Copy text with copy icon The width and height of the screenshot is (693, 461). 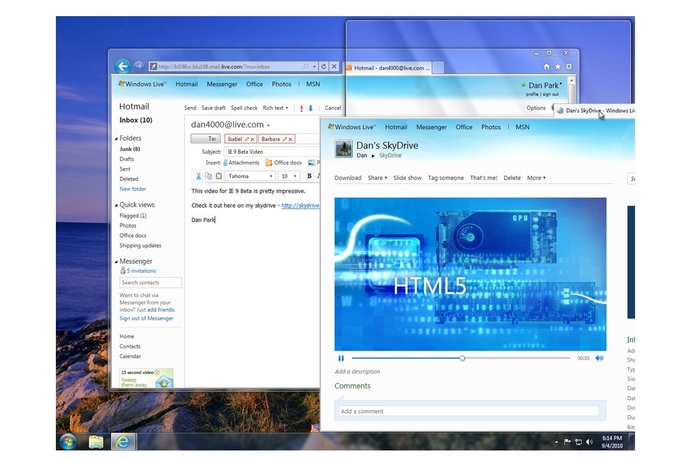[208, 176]
